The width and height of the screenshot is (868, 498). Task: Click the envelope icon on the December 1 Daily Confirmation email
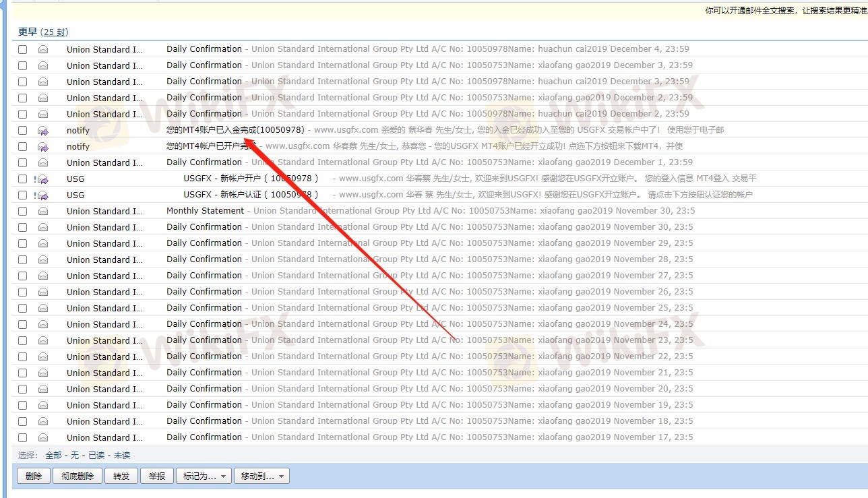[x=43, y=162]
